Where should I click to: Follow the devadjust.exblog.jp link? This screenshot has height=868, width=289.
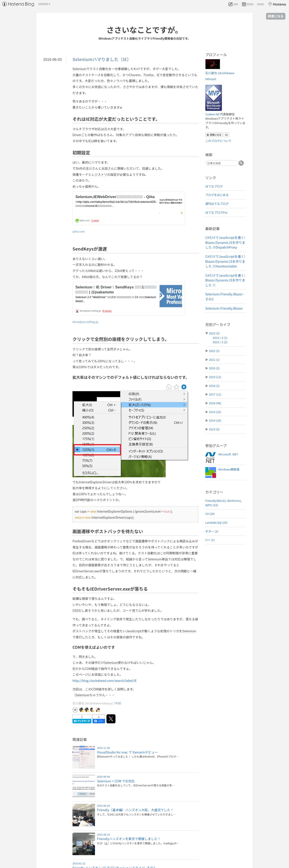[x=85, y=322]
